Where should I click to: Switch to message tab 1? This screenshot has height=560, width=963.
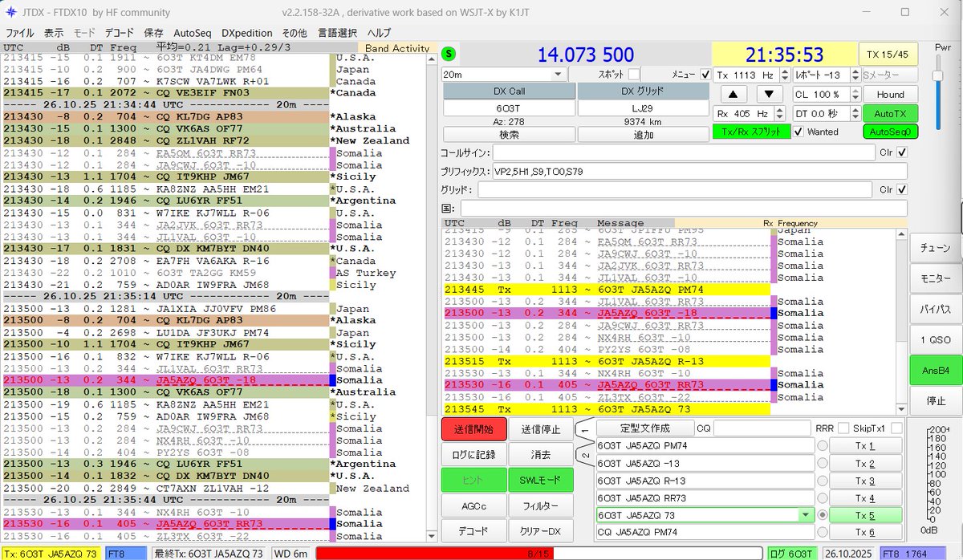coord(583,430)
